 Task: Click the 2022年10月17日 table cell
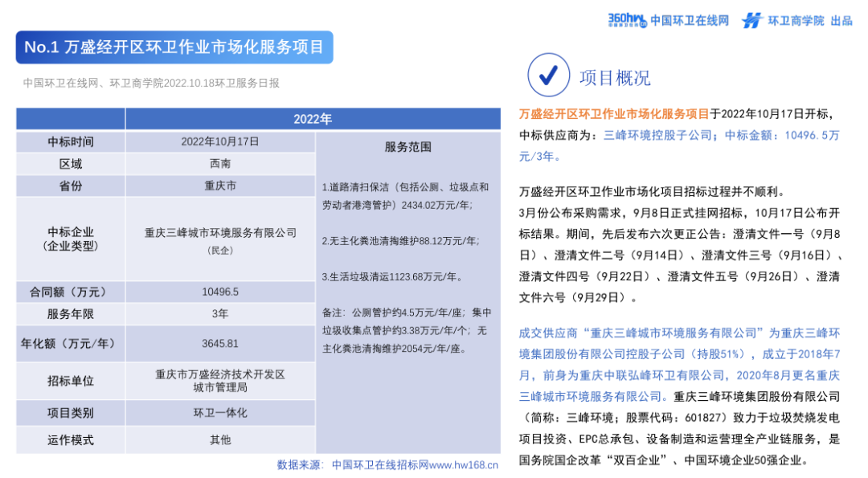click(x=219, y=141)
